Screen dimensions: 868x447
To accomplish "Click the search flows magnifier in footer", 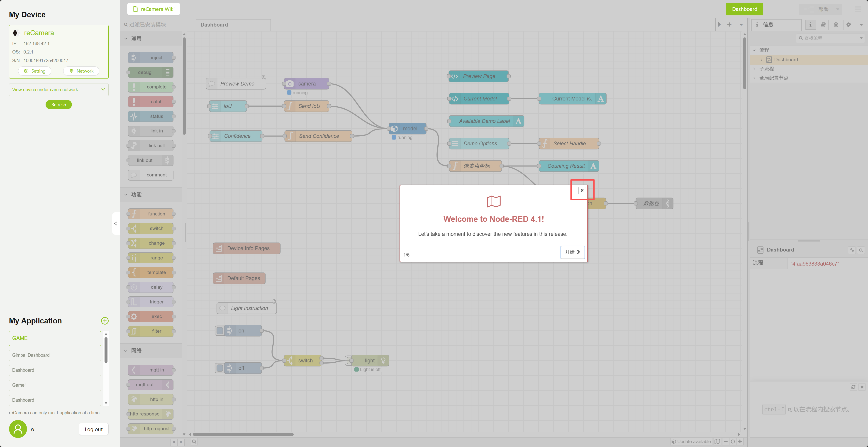I will (x=194, y=442).
